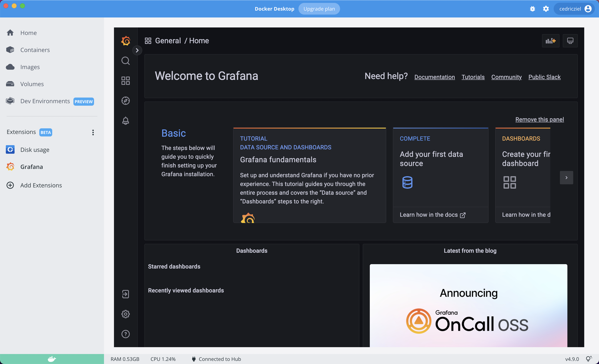The height and width of the screenshot is (364, 599).
Task: Click the add new panel icon
Action: 551,41
